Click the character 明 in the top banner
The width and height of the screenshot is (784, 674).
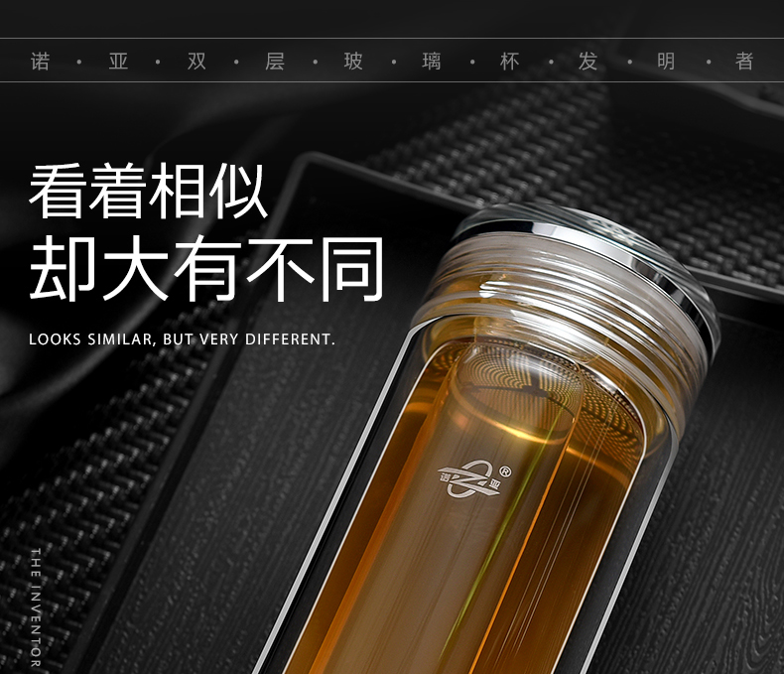pos(666,62)
